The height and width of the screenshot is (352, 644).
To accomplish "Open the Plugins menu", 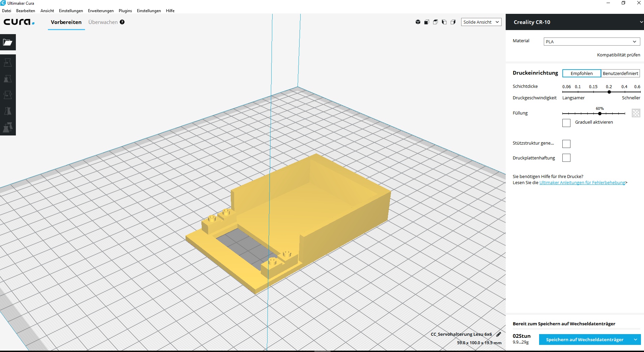I will click(x=125, y=11).
